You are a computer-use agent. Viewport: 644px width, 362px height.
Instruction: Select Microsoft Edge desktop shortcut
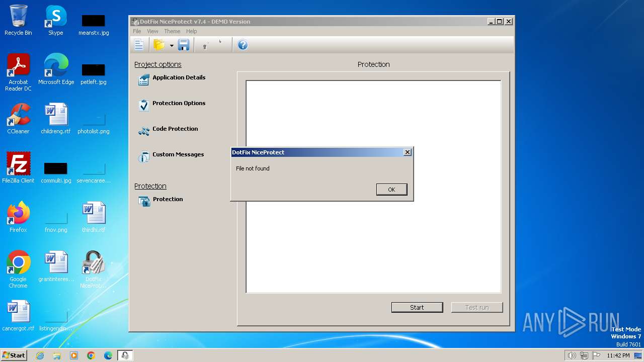(56, 69)
